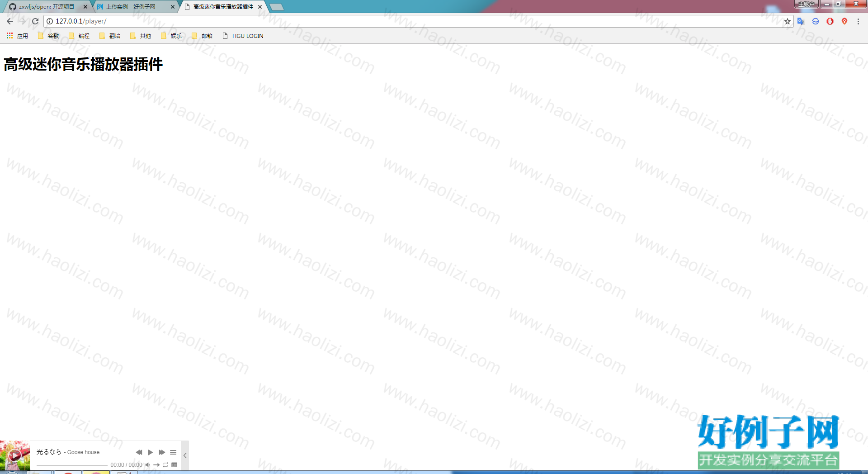The image size is (868, 474).
Task: Play the song from the album cover
Action: point(14,455)
